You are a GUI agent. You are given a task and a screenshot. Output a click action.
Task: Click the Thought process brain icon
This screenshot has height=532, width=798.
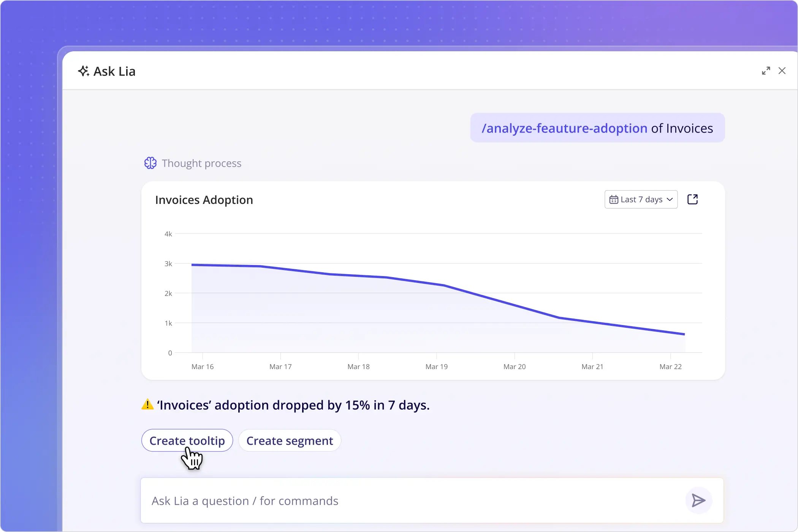150,163
